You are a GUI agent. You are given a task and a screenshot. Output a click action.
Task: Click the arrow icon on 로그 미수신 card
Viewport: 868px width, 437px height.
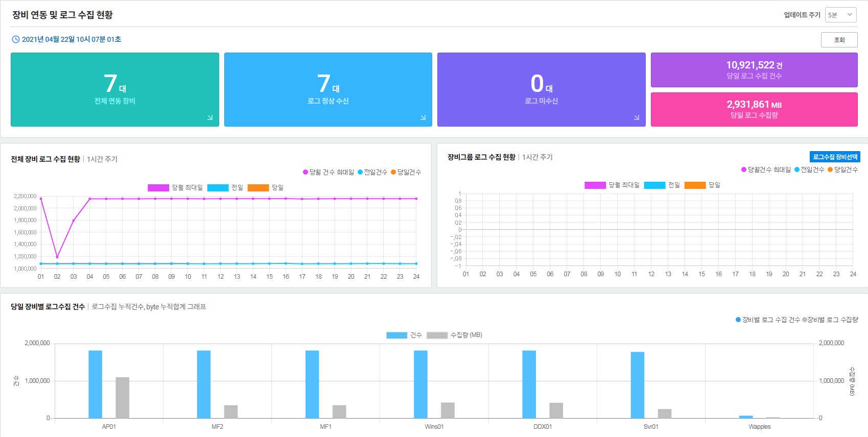coord(637,117)
